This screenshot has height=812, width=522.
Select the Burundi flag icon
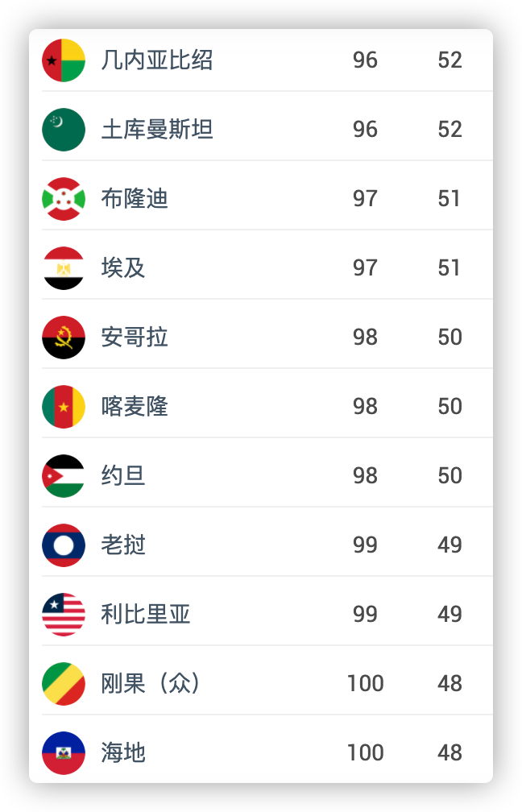63,199
